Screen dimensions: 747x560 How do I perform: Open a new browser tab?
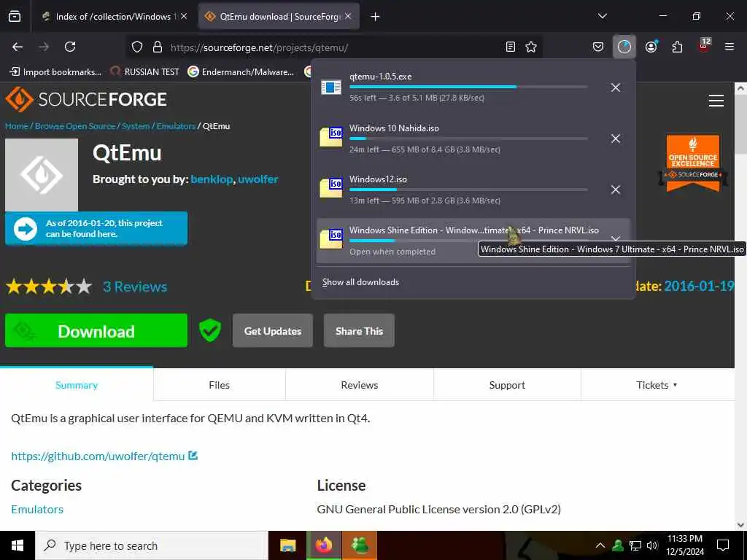coord(376,17)
